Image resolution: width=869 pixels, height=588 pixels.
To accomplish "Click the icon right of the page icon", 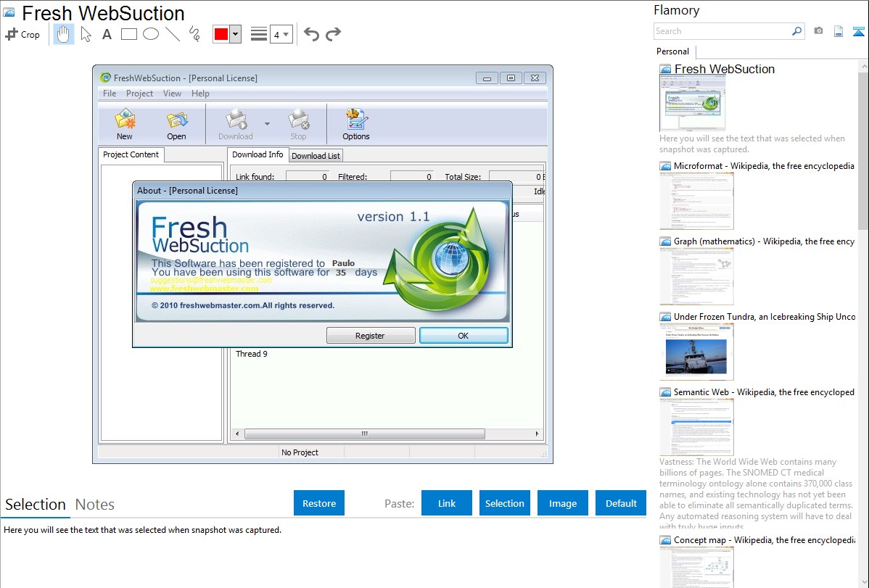I will (858, 31).
